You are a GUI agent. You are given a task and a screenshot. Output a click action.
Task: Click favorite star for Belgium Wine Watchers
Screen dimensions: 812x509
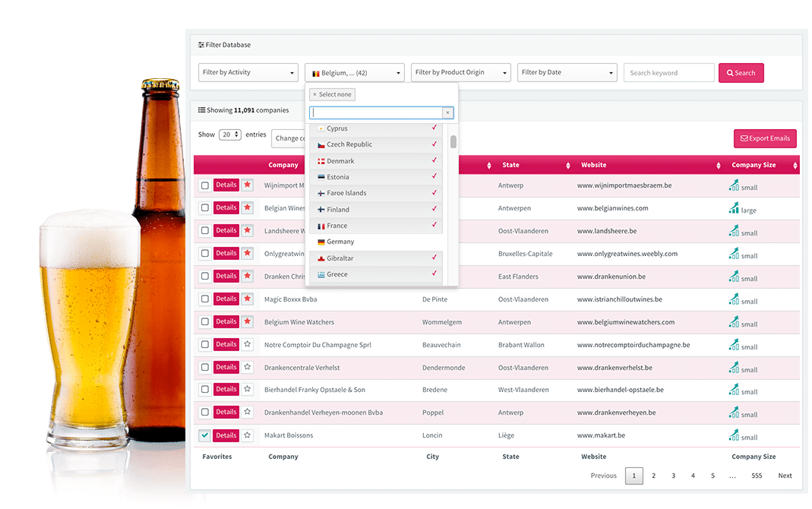coord(247,321)
